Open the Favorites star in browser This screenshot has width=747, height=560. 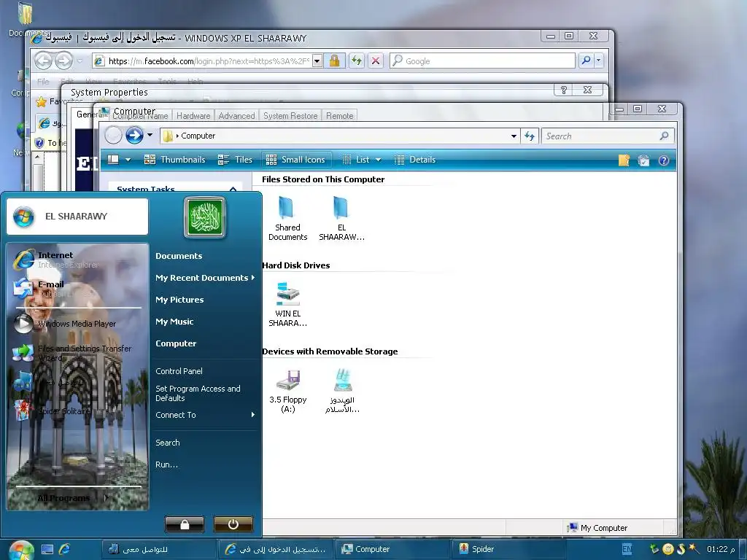pos(42,101)
